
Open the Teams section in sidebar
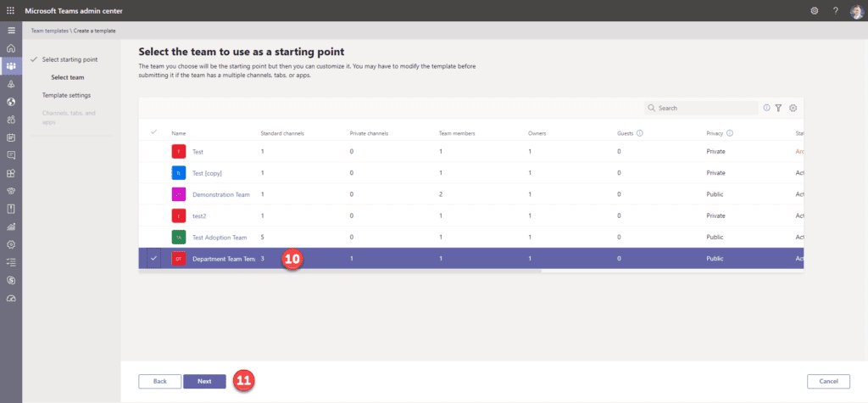(11, 66)
